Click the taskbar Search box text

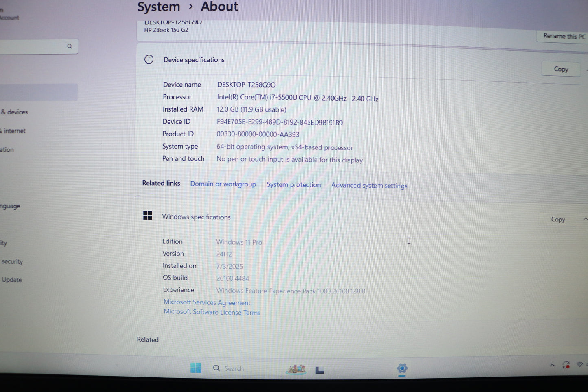(234, 368)
